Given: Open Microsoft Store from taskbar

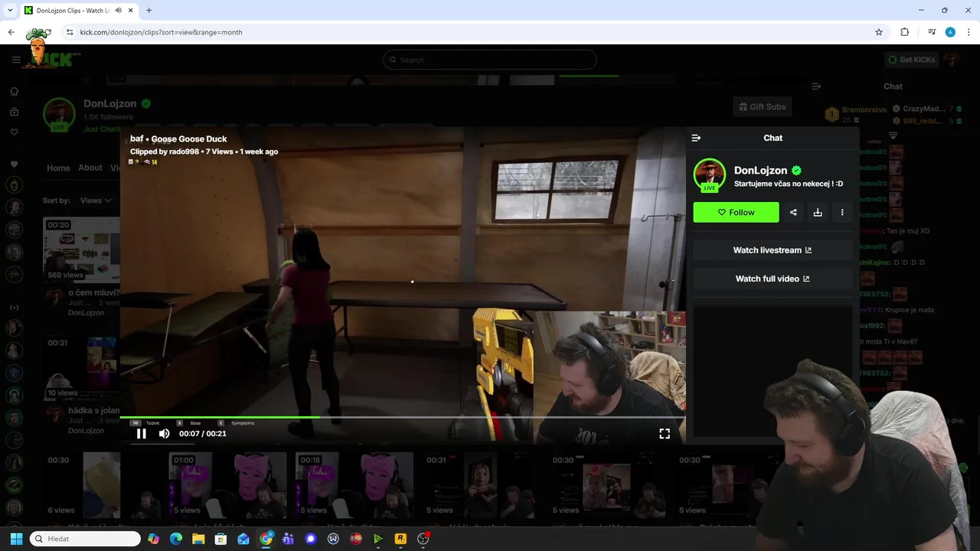Looking at the screenshot, I should [220, 539].
